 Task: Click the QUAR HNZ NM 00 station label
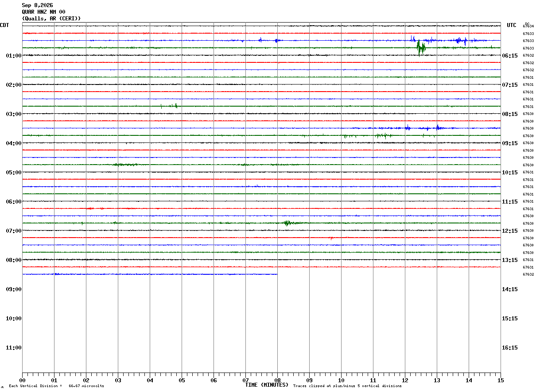point(43,12)
